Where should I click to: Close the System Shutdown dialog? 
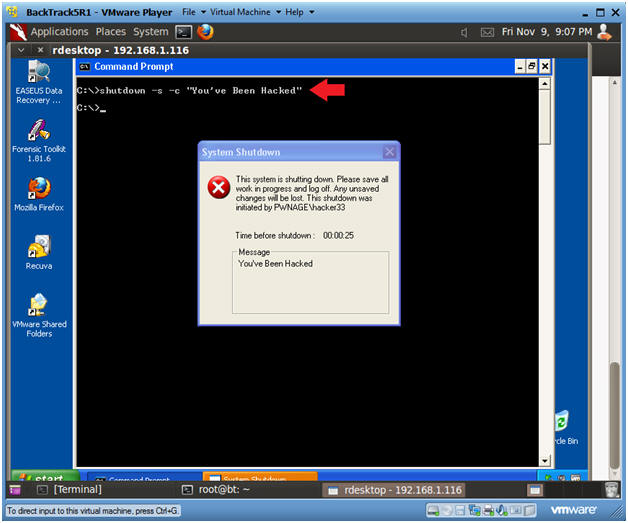point(389,152)
